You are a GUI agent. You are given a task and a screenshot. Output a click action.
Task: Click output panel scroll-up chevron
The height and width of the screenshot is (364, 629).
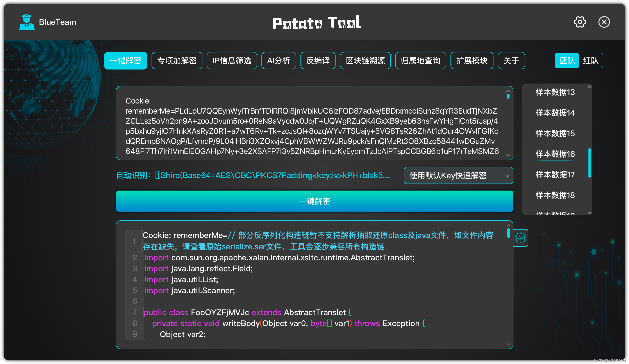[x=508, y=225]
